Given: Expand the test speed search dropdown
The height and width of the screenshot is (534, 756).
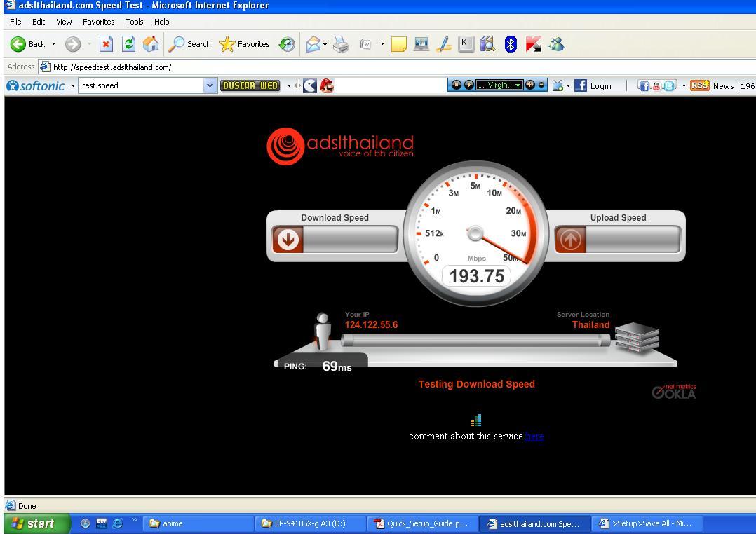Looking at the screenshot, I should 210,85.
